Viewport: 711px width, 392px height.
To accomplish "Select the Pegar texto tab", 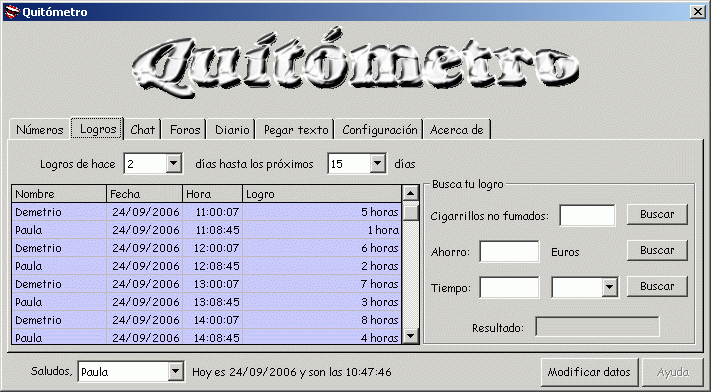I will point(296,129).
